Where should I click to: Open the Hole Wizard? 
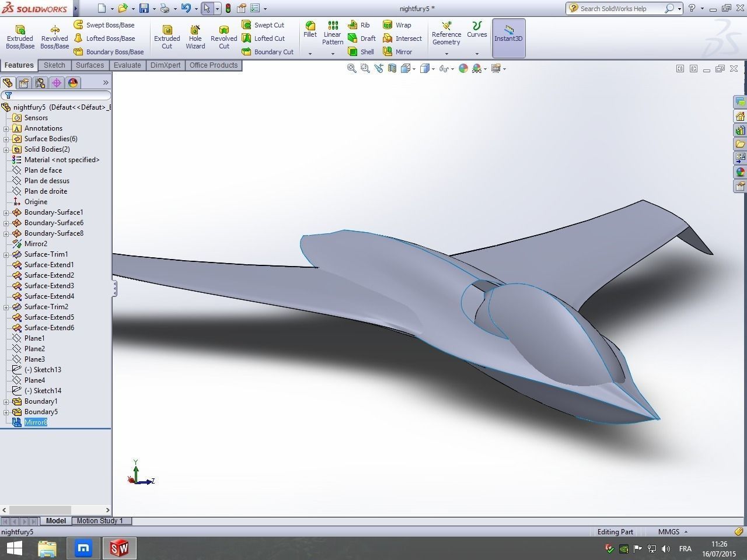(195, 37)
